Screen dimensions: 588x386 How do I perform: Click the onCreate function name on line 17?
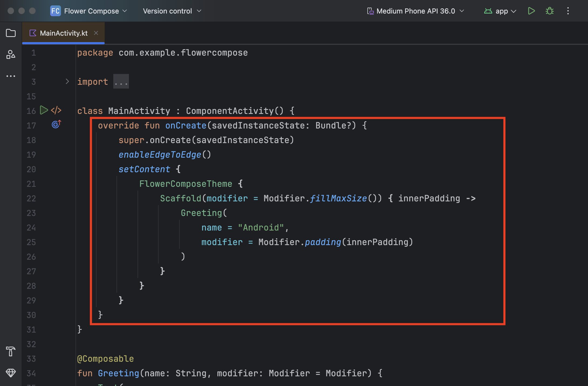tap(186, 126)
